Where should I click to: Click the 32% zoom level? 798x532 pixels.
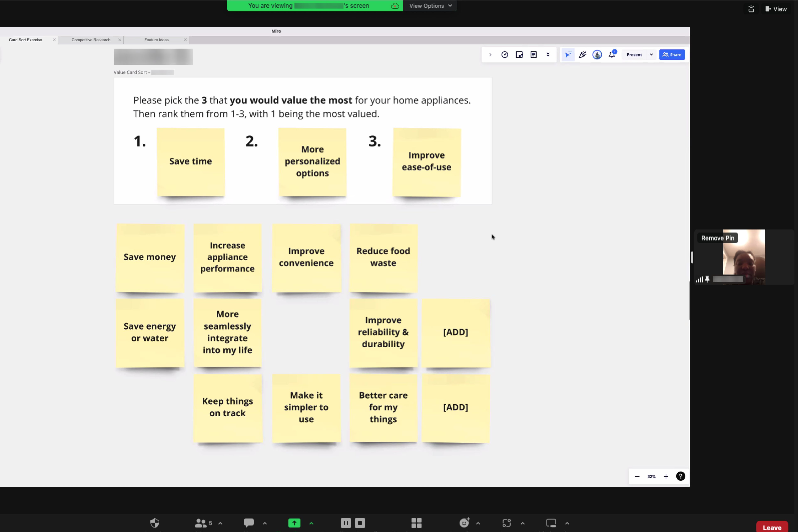tap(651, 476)
